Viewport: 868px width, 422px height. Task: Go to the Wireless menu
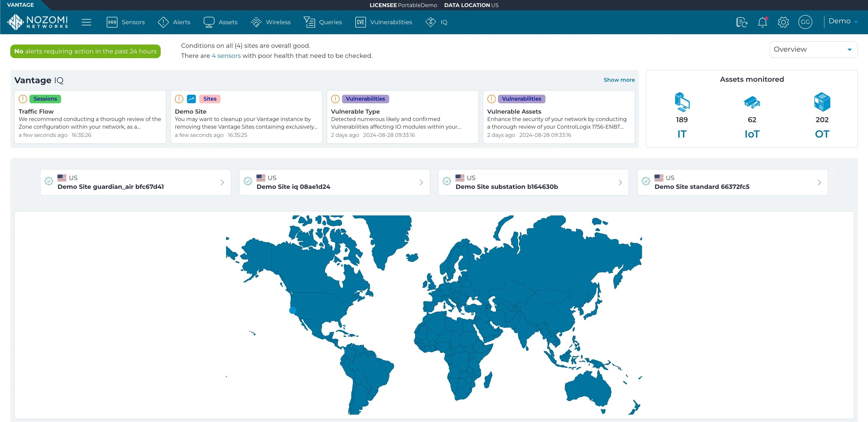(x=278, y=22)
